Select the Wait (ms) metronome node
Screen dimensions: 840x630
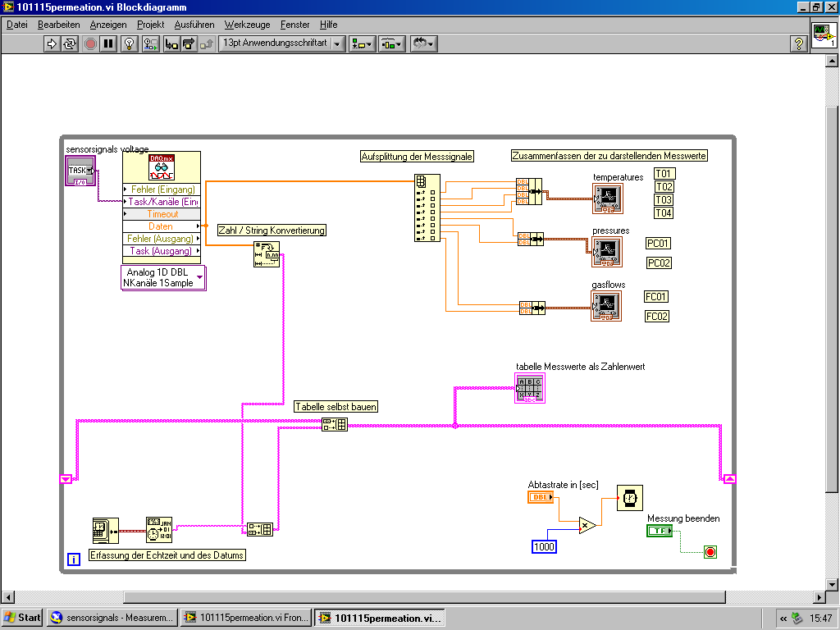[x=629, y=498]
